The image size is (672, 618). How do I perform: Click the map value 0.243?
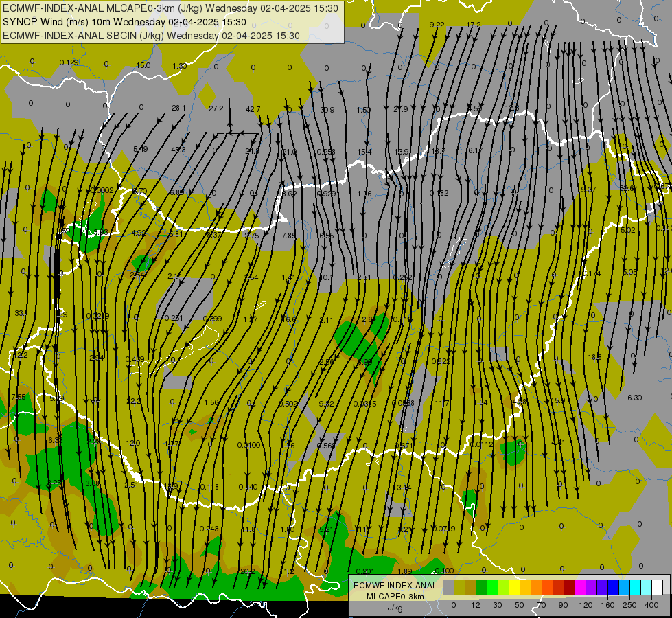[x=209, y=529]
